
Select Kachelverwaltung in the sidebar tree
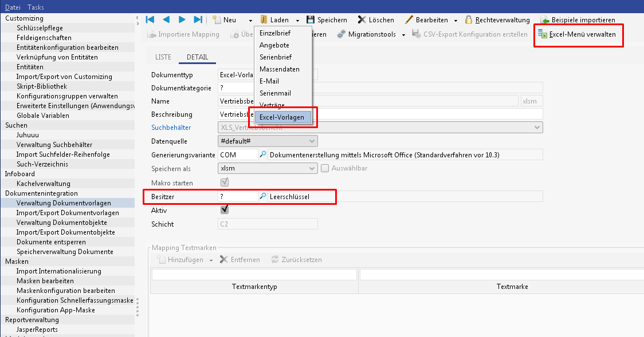point(43,184)
